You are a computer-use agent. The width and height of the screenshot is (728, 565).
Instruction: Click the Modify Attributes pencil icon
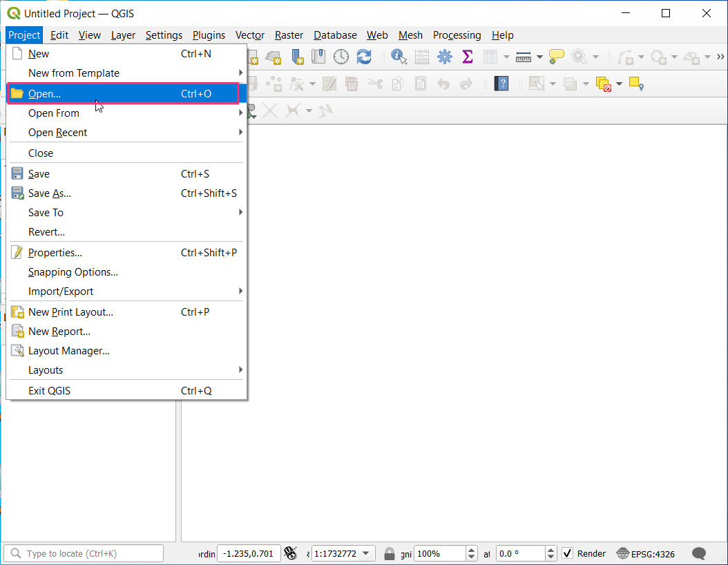pos(329,84)
